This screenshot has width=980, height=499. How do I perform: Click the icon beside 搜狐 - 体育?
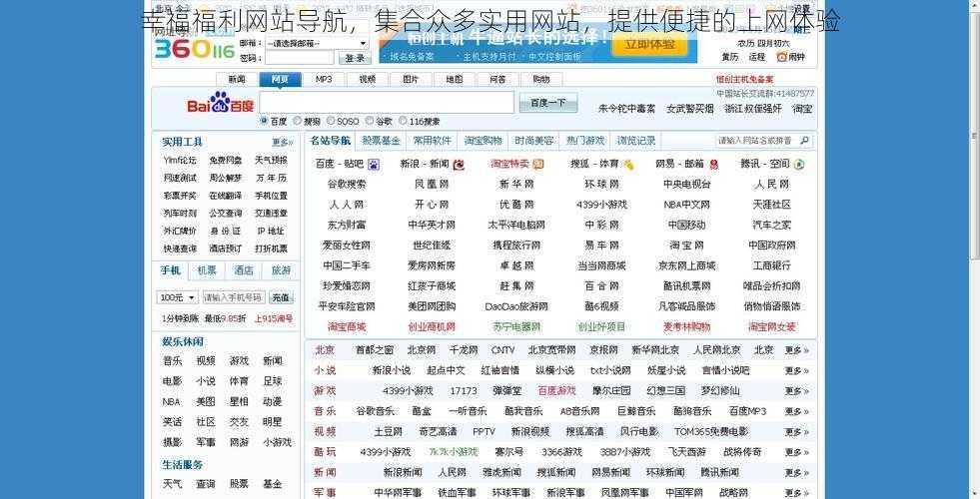628,165
